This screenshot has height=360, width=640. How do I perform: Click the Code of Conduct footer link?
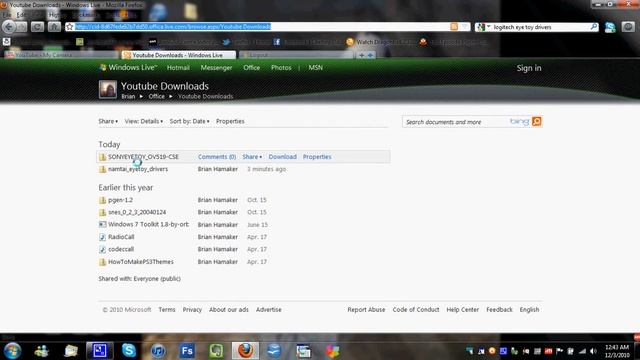pos(416,310)
